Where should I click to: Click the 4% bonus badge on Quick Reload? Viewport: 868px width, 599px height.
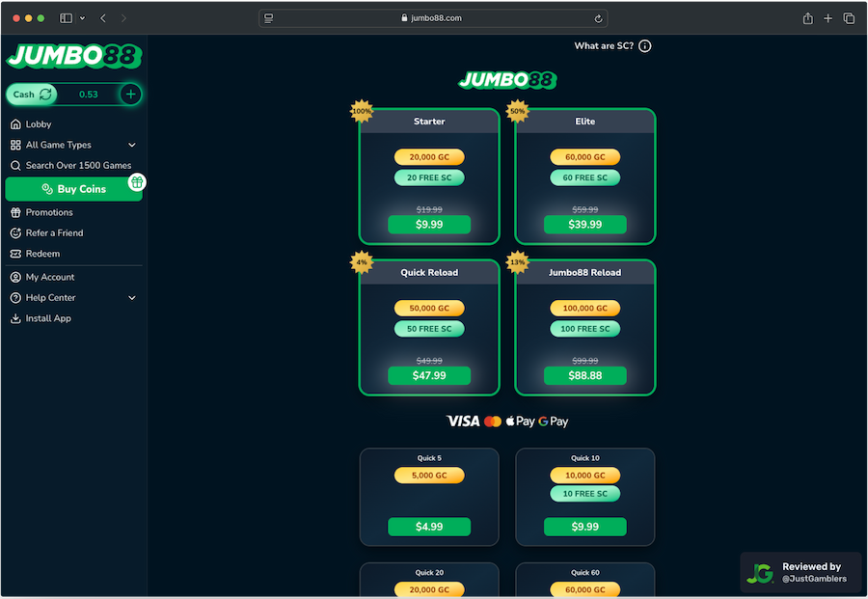[x=362, y=262]
